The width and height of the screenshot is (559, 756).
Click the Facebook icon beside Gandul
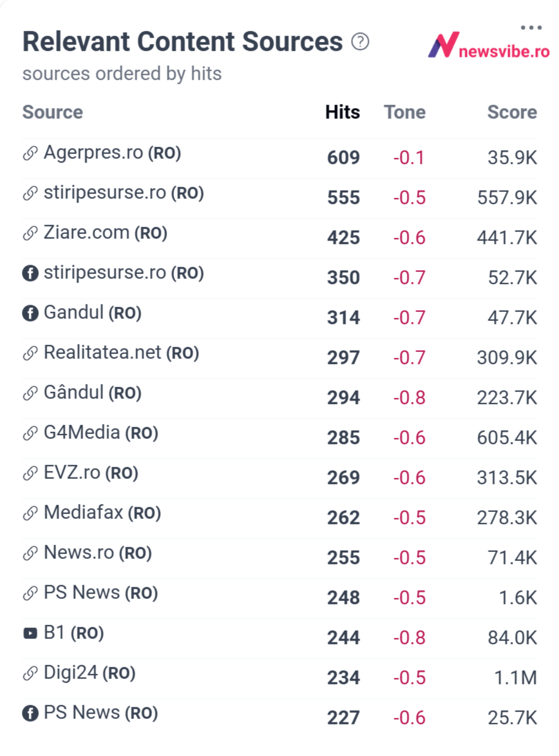pos(30,314)
